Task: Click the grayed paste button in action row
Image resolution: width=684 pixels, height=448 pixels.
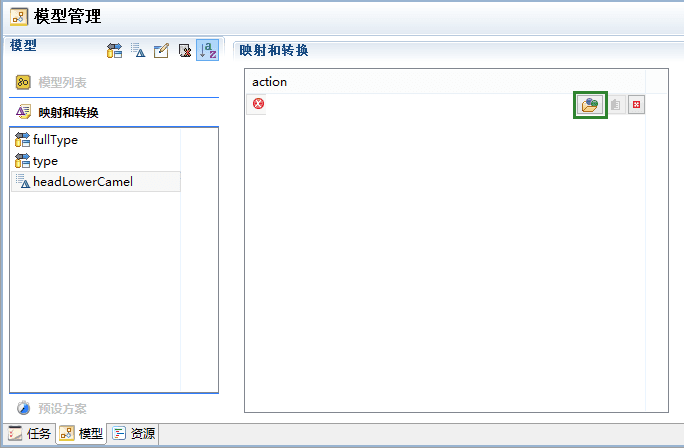Action: click(616, 105)
